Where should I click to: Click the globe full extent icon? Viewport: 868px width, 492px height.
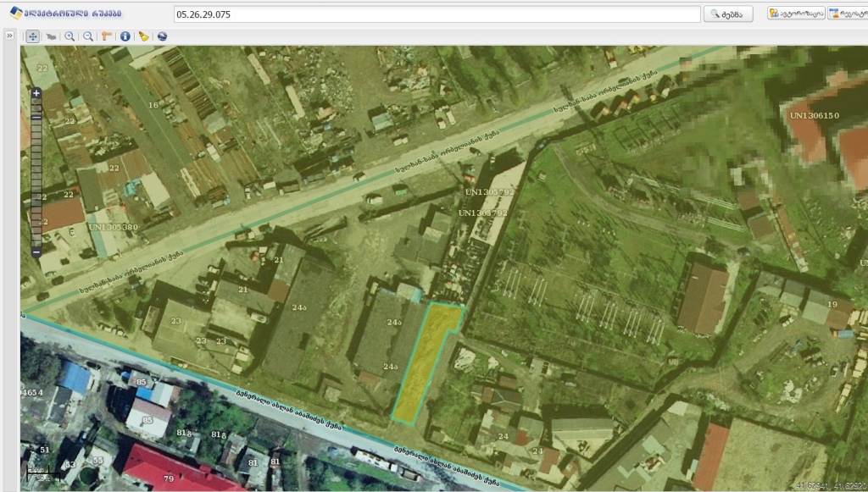(162, 36)
